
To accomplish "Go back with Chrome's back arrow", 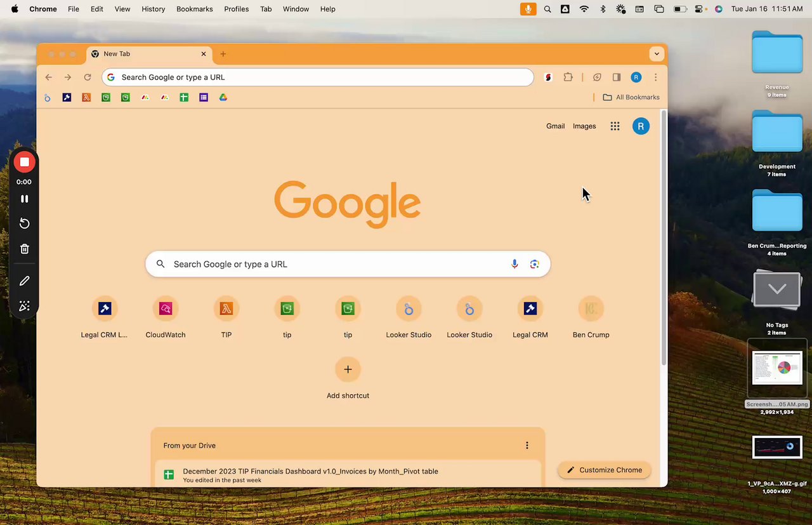I will [49, 77].
